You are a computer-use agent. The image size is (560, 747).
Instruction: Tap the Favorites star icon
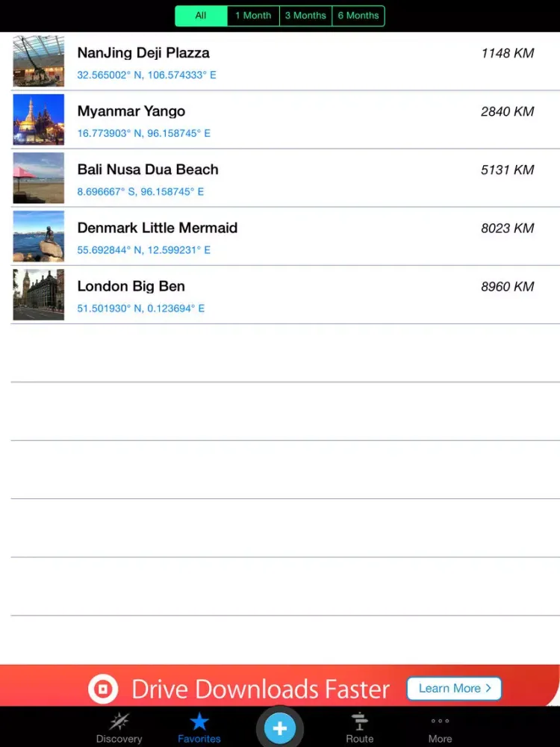tap(199, 722)
